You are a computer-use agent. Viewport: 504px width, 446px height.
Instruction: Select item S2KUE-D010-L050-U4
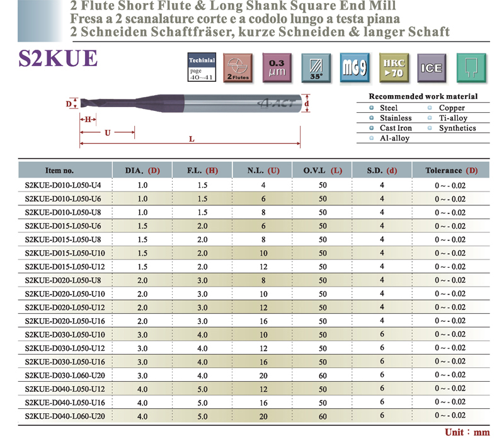[x=63, y=185]
